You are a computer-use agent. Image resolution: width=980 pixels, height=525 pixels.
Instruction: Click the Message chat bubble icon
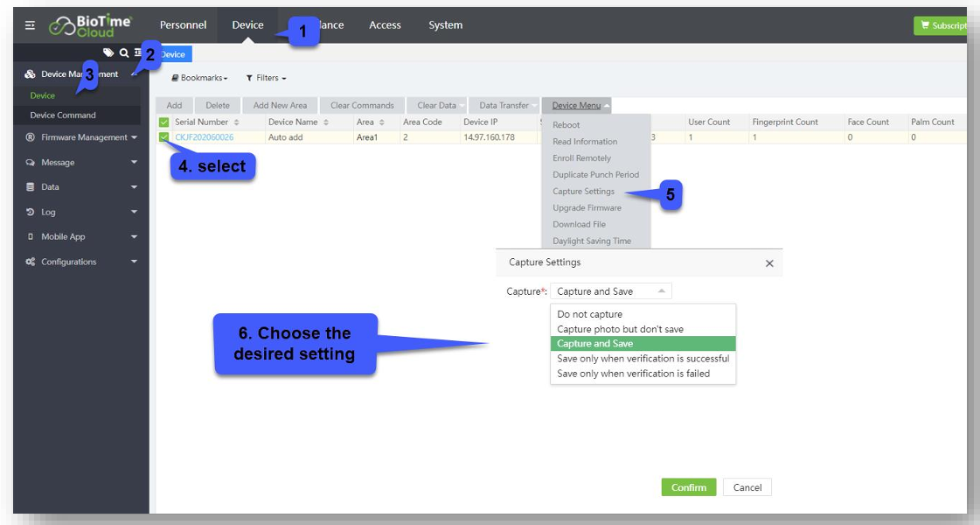pyautogui.click(x=31, y=163)
